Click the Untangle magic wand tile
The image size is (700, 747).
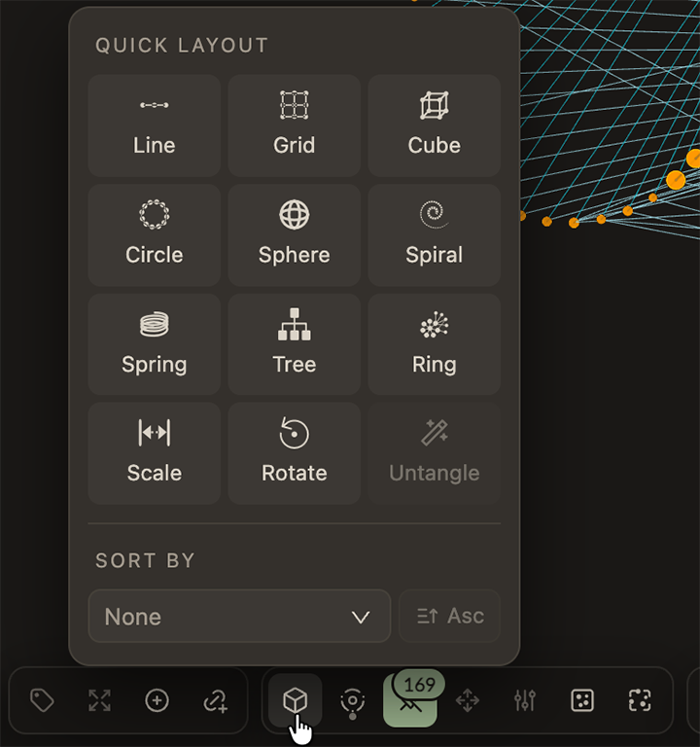click(x=434, y=453)
